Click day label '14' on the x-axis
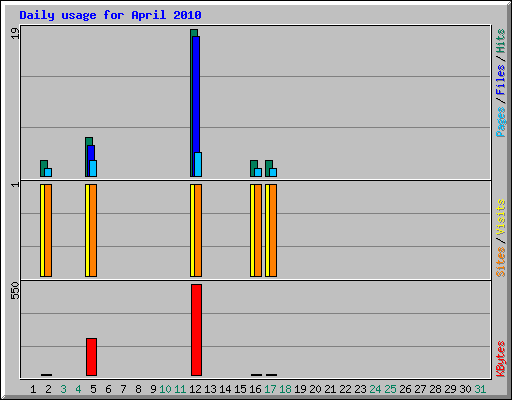Screen dimensions: 512x400 coord(225,389)
